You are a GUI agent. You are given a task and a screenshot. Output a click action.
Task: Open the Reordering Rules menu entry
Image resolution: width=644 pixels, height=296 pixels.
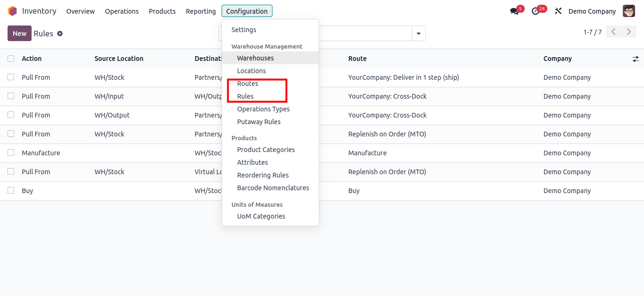pyautogui.click(x=263, y=175)
